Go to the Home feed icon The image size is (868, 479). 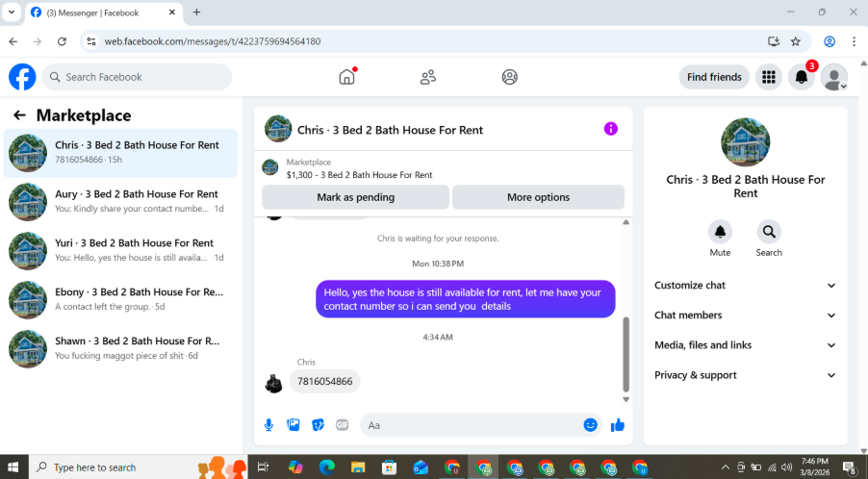click(347, 77)
